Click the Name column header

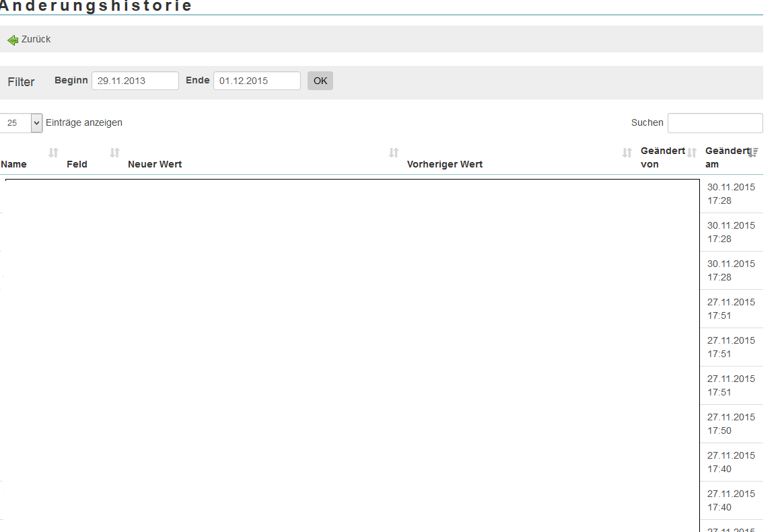(14, 164)
